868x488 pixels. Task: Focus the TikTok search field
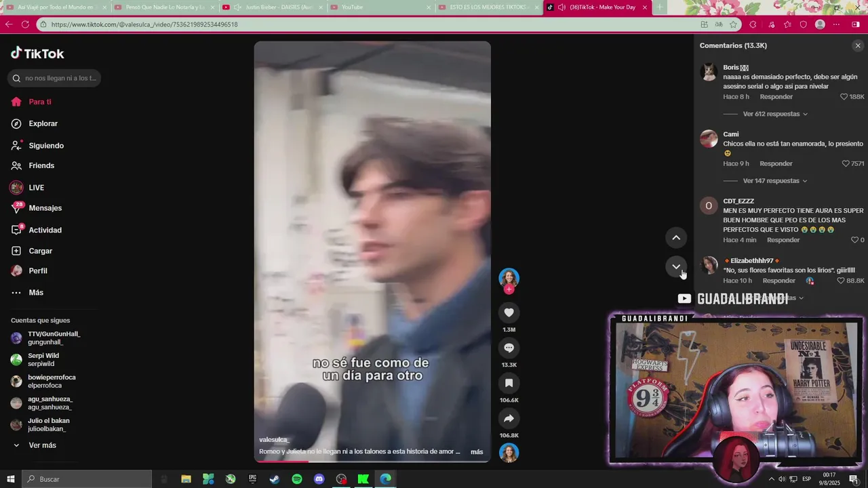click(x=54, y=78)
